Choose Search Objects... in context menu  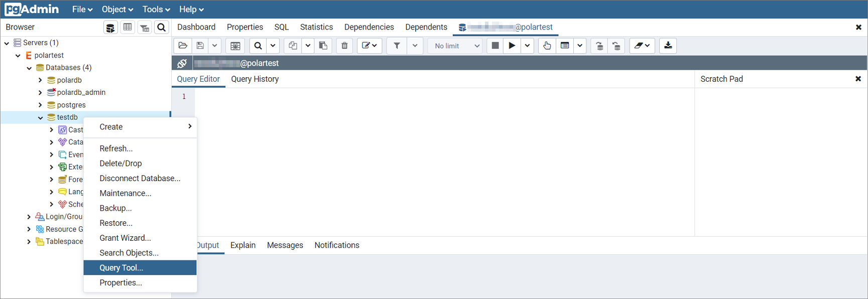[x=140, y=253]
